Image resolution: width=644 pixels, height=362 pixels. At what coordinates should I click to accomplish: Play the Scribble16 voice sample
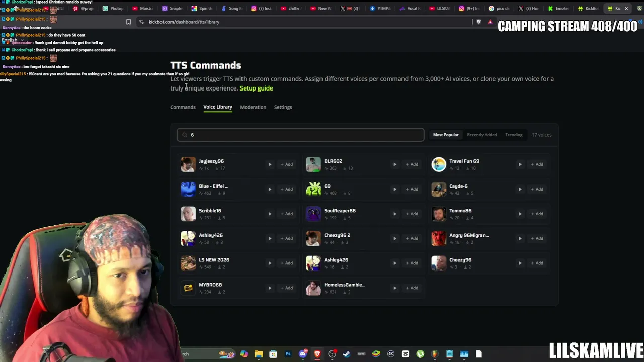pyautogui.click(x=270, y=214)
